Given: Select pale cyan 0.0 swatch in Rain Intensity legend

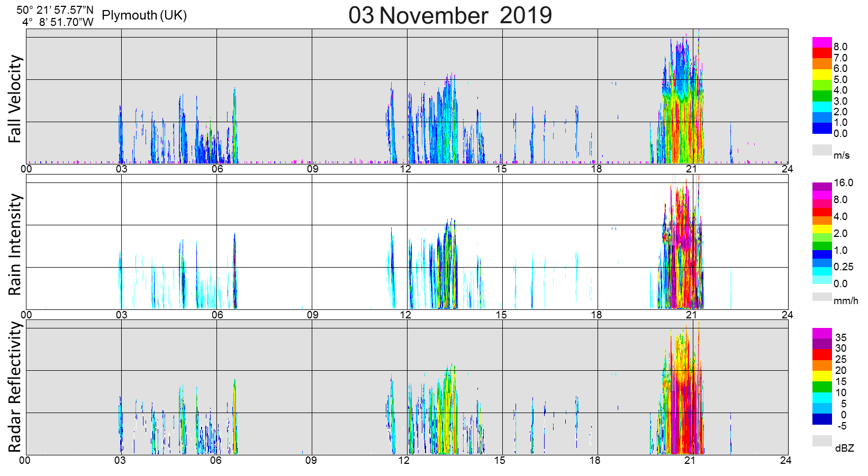Looking at the screenshot, I should click(822, 280).
